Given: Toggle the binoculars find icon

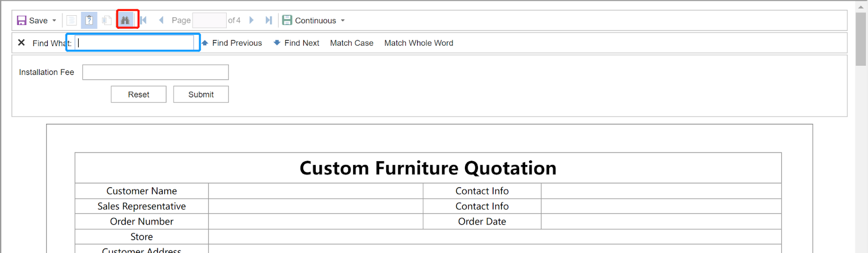Looking at the screenshot, I should point(125,20).
